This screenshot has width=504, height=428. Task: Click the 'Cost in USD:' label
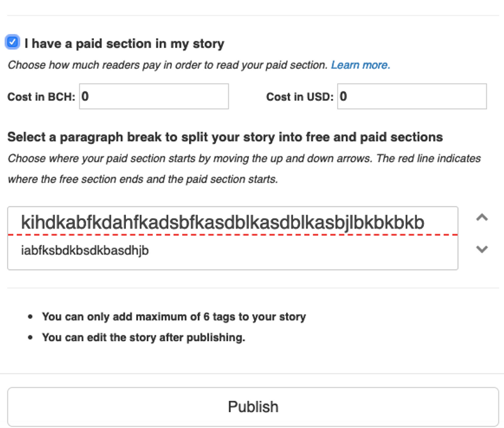[x=300, y=97]
